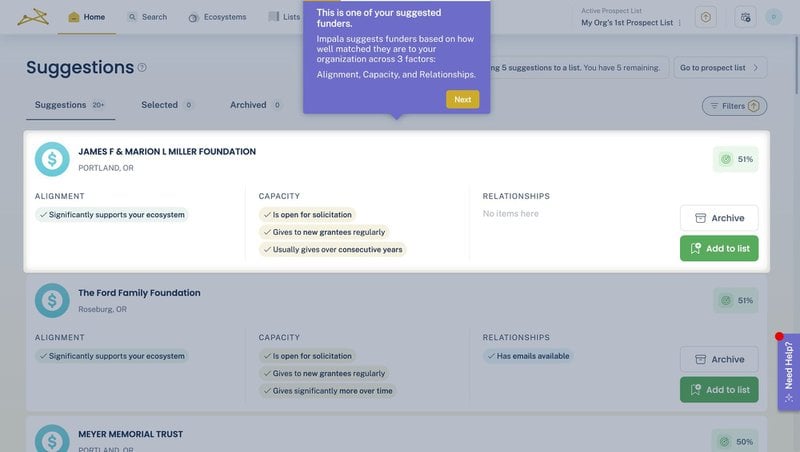Click the Impala logo

coord(33,17)
